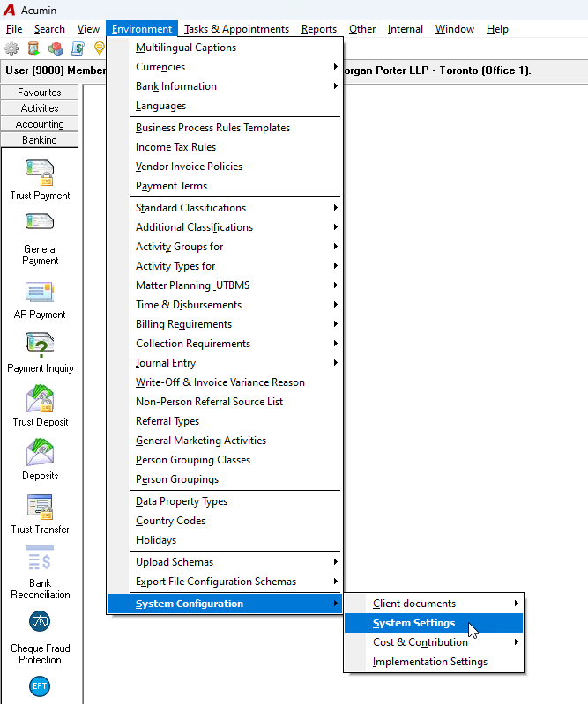Open Country Codes menu item

225,521
